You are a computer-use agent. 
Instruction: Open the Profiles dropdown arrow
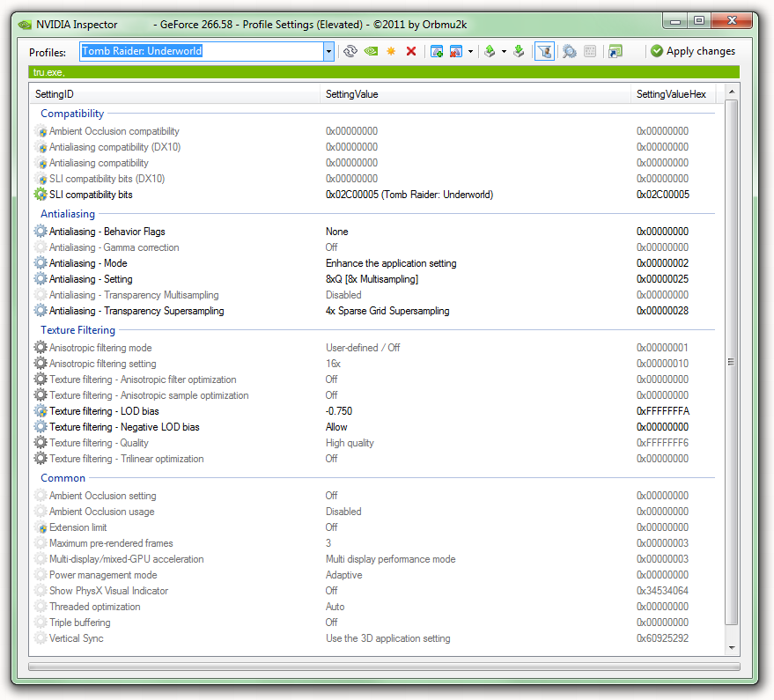[328, 51]
